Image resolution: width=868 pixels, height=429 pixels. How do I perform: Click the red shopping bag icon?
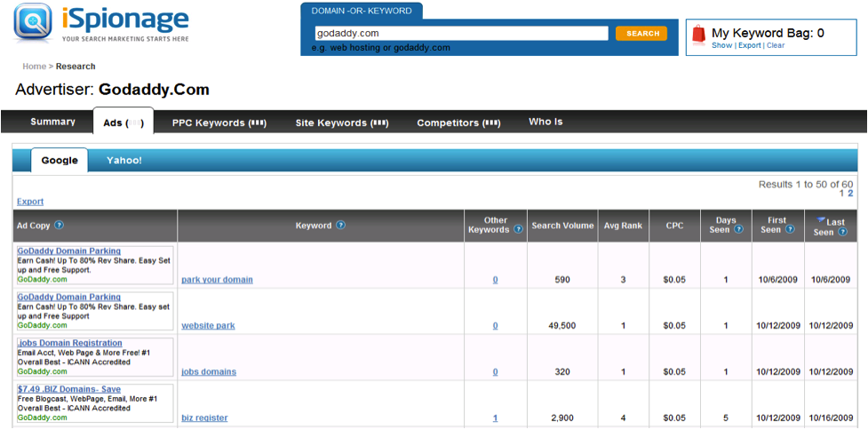click(699, 34)
